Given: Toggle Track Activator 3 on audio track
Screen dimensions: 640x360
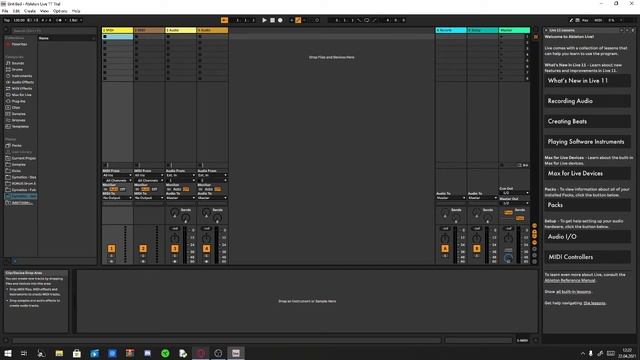Looking at the screenshot, I should (175, 249).
